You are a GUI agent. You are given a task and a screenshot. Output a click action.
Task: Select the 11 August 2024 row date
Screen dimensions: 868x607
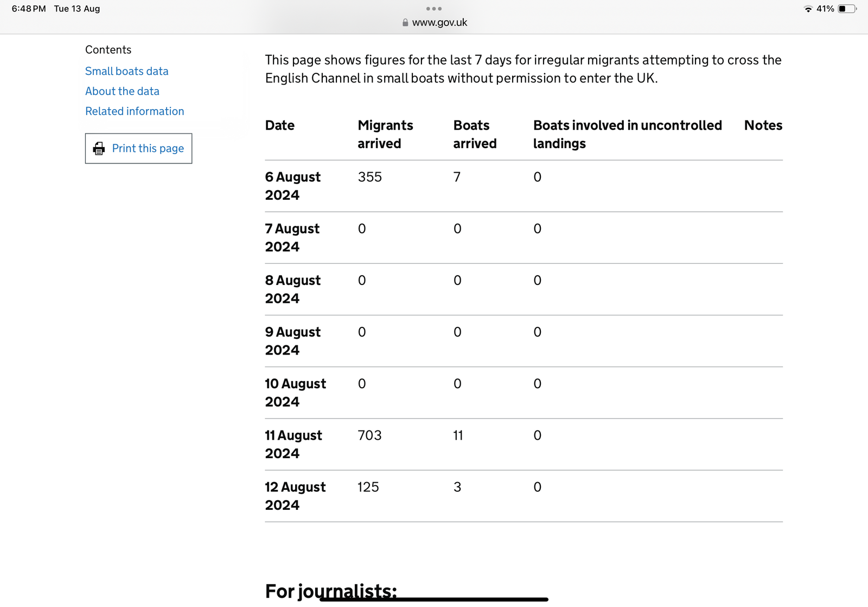coord(293,444)
